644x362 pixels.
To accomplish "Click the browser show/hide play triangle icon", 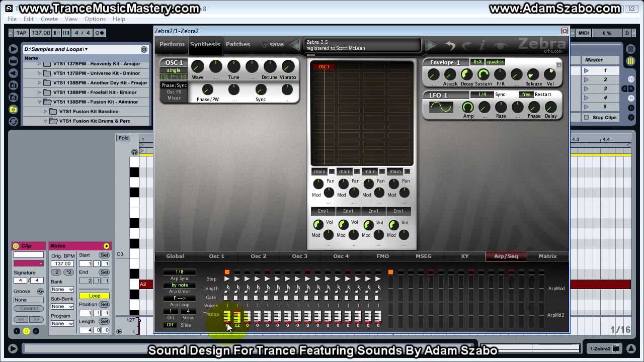I will point(14,49).
